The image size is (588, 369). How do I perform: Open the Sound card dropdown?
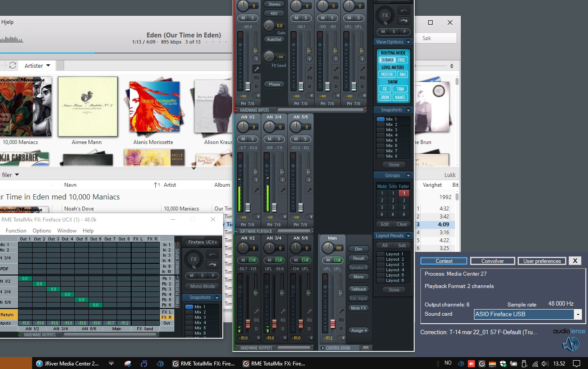(577, 314)
